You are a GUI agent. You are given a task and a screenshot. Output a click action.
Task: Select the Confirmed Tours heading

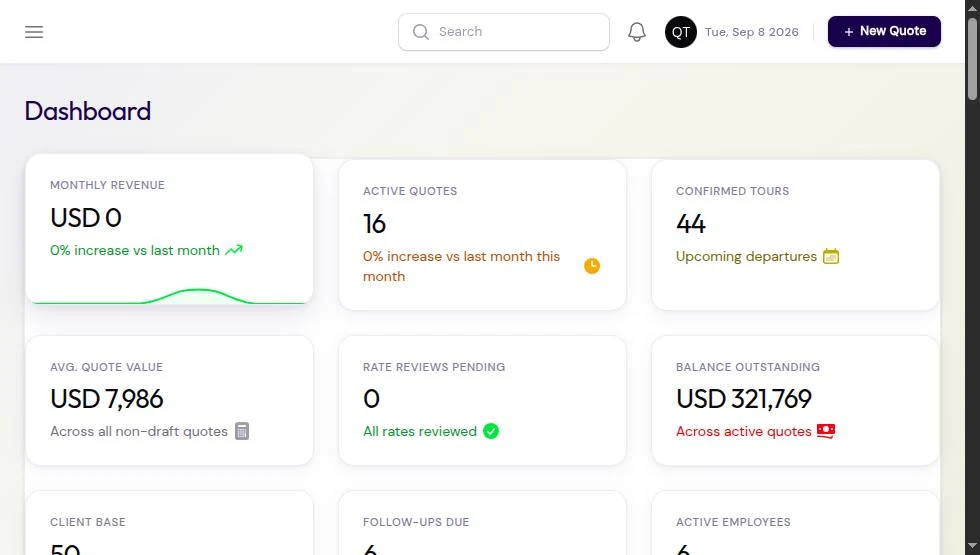pos(732,191)
